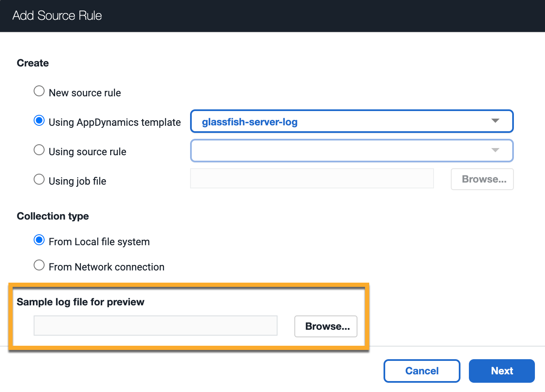Browse for a job file
This screenshot has width=545, height=392.
(482, 179)
